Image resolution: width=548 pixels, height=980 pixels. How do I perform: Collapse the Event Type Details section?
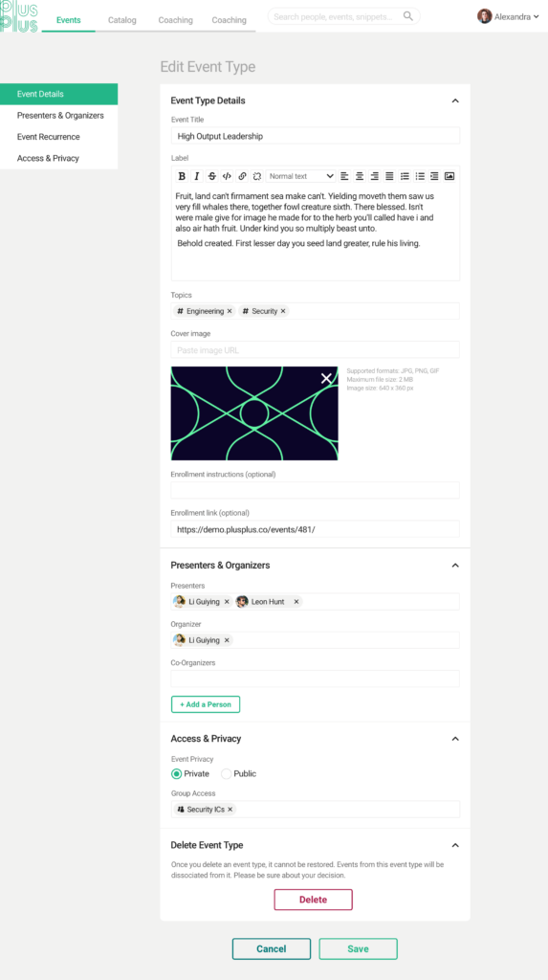point(455,100)
